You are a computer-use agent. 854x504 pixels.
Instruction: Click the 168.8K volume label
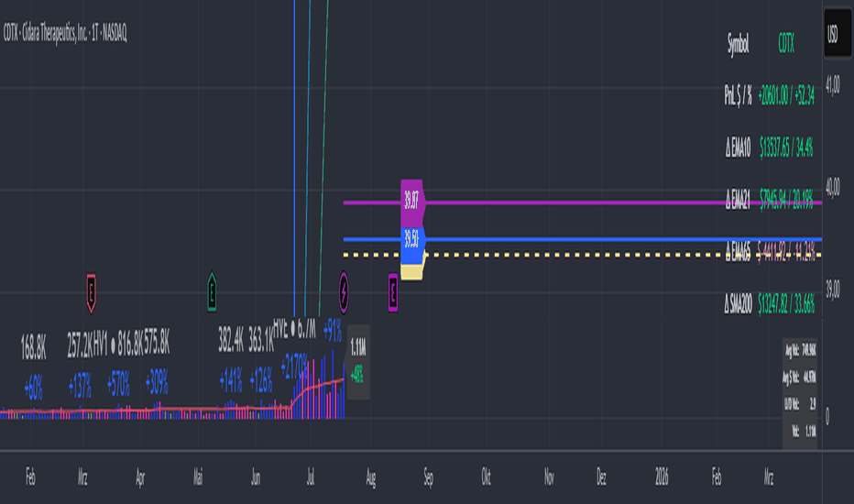coord(33,347)
